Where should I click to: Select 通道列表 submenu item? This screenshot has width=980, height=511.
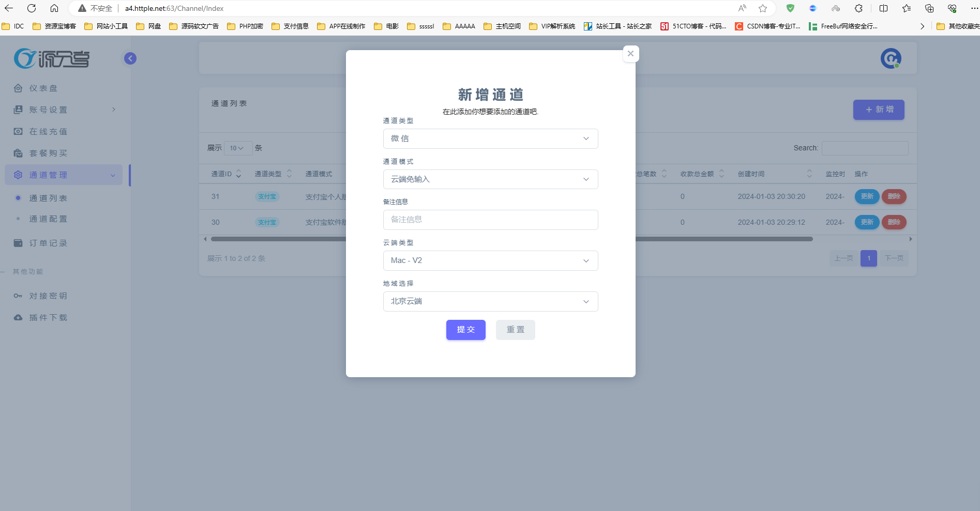click(48, 198)
